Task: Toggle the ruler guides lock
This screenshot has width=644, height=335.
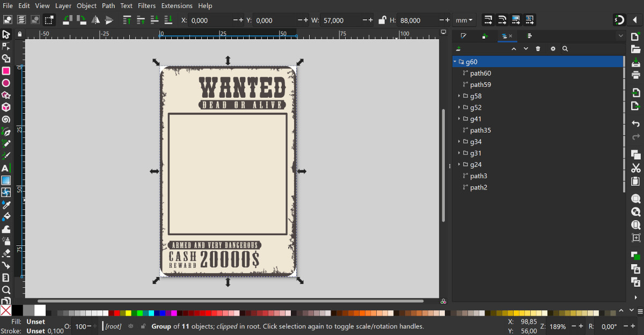Action: (20, 34)
